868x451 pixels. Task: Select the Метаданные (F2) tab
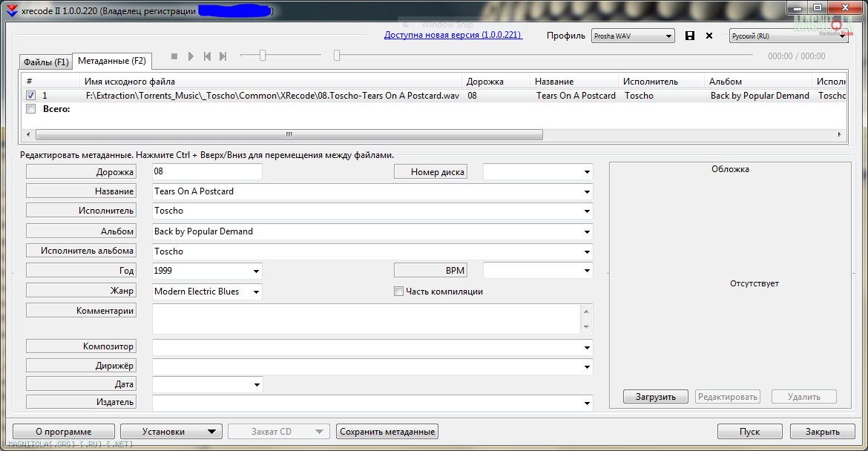(112, 61)
